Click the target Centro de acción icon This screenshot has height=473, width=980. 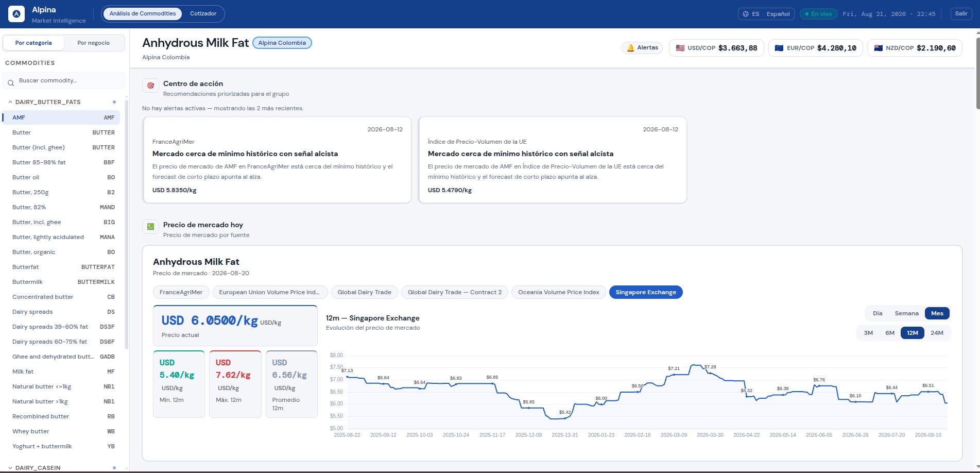[x=150, y=86]
